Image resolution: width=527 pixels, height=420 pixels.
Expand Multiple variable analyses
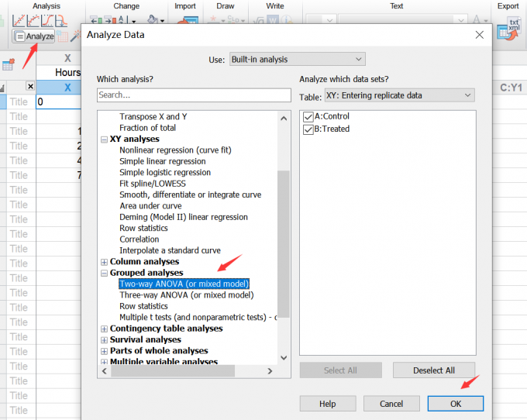[x=104, y=362]
